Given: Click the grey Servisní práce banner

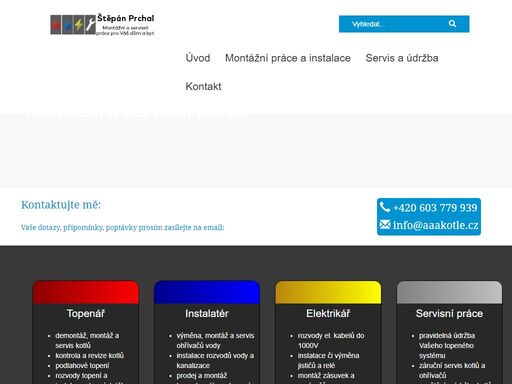Looking at the screenshot, I should 449,292.
